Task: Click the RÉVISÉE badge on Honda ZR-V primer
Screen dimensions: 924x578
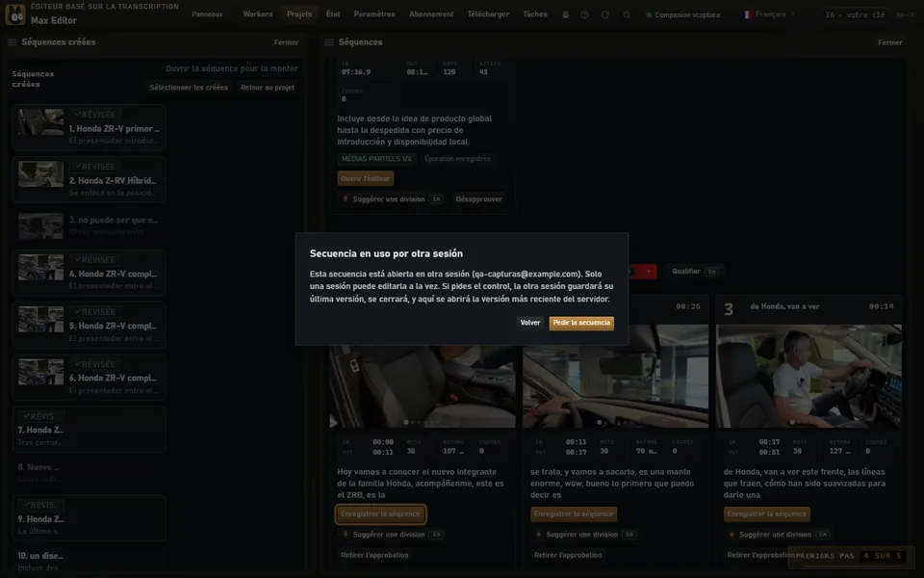Action: [95, 115]
